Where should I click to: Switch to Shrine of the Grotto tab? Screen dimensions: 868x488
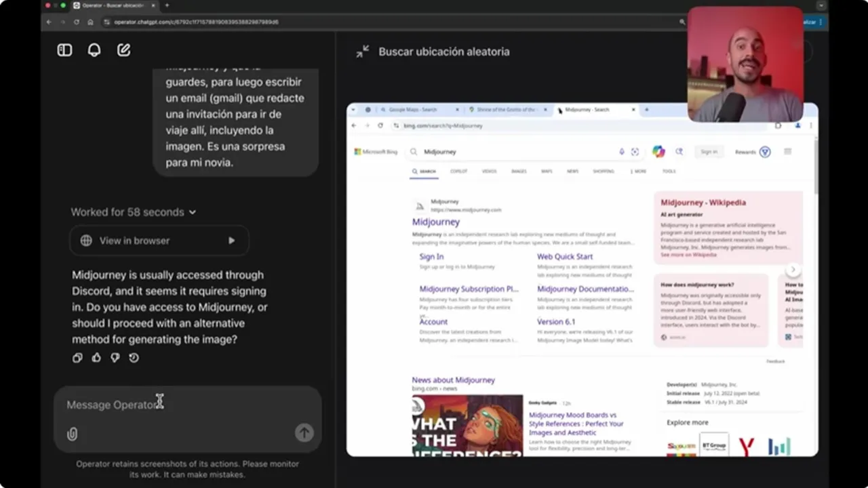click(507, 109)
